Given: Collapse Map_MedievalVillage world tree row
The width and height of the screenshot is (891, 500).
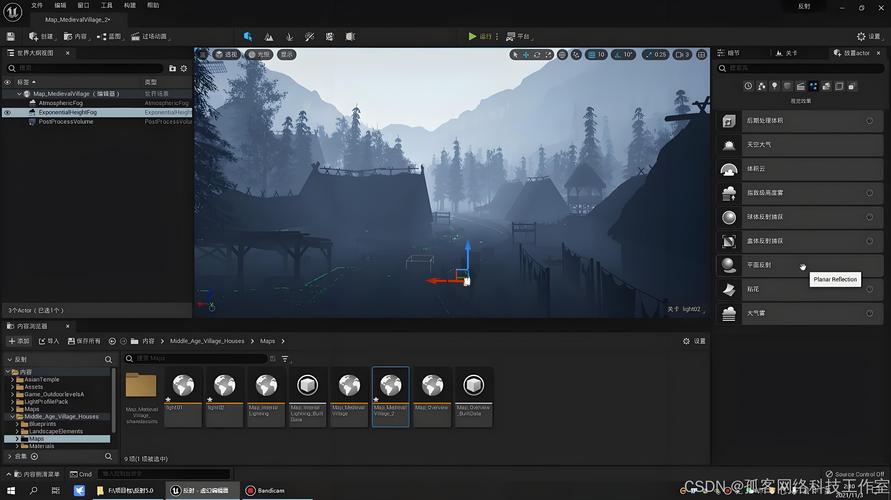Looking at the screenshot, I should click(19, 94).
